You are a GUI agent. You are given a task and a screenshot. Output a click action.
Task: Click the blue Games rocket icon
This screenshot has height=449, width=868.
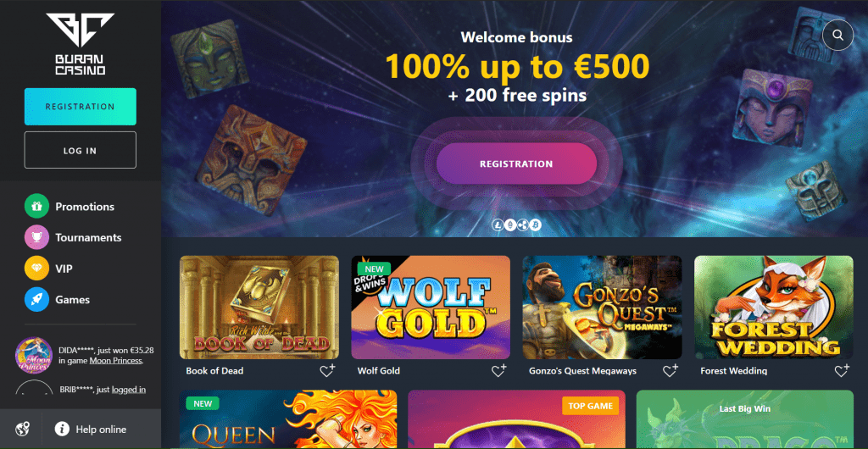click(37, 300)
